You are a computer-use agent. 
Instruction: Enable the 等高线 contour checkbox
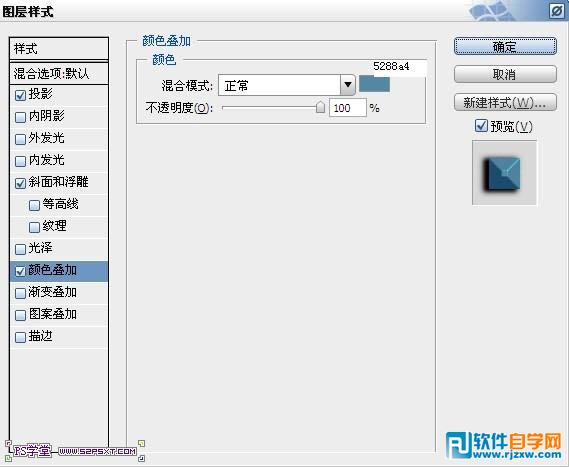click(x=34, y=205)
